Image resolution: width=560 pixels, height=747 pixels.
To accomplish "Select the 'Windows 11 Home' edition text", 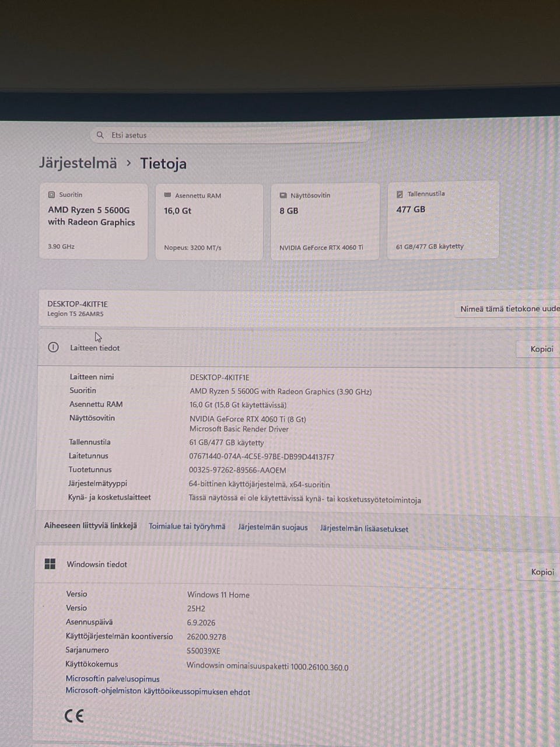I will click(218, 595).
